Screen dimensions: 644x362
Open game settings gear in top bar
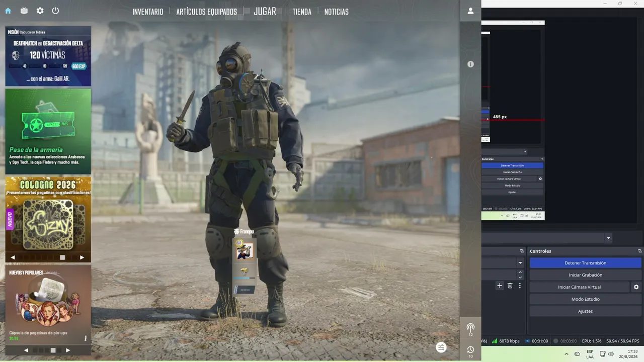[40, 11]
